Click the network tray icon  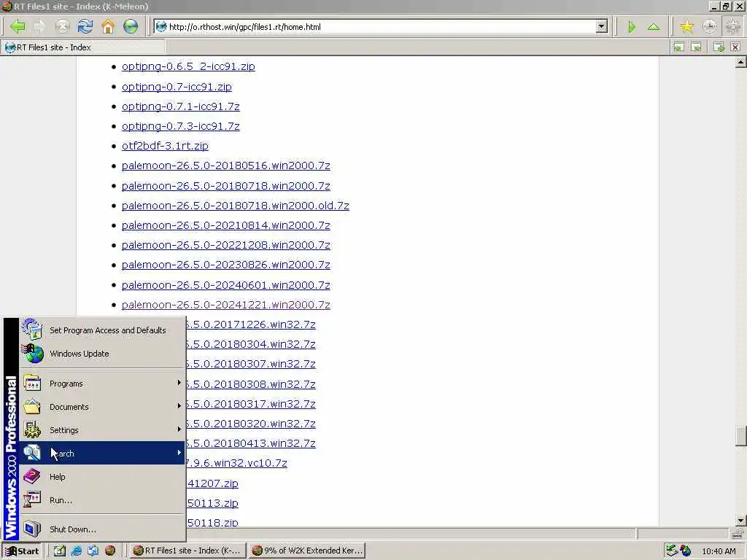(672, 551)
